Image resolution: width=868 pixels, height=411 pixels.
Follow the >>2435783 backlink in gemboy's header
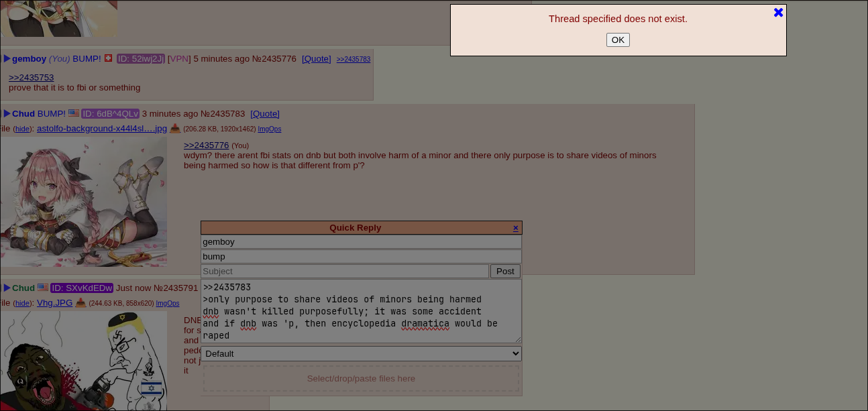(354, 59)
